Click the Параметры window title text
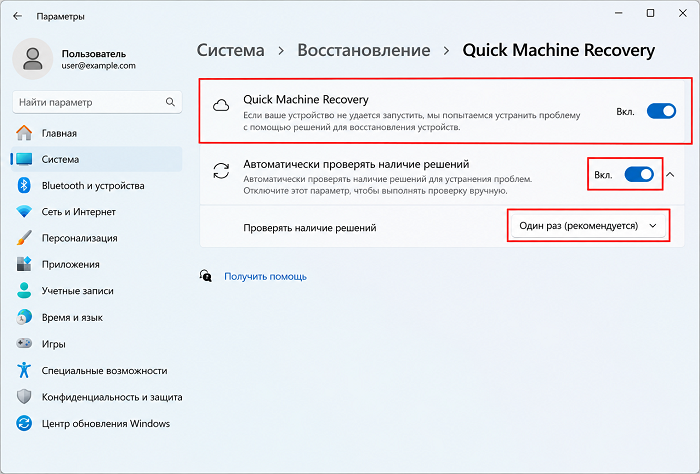 point(60,17)
